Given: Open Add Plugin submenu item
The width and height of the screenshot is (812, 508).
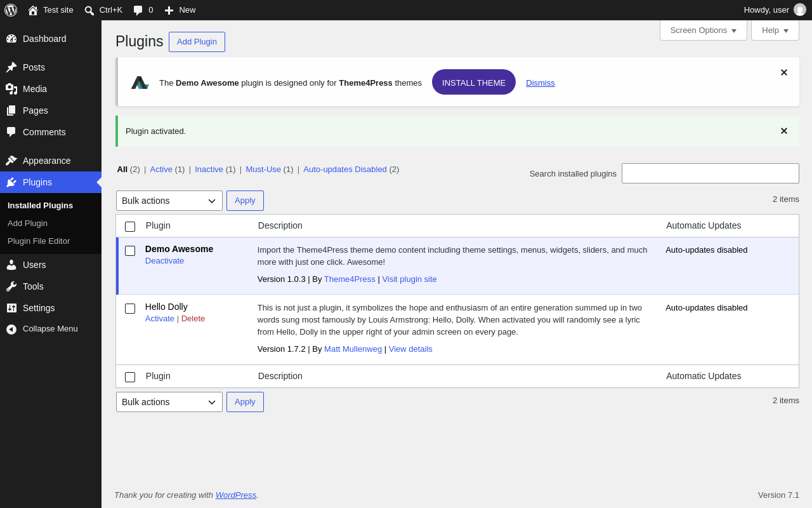Looking at the screenshot, I should click(27, 224).
